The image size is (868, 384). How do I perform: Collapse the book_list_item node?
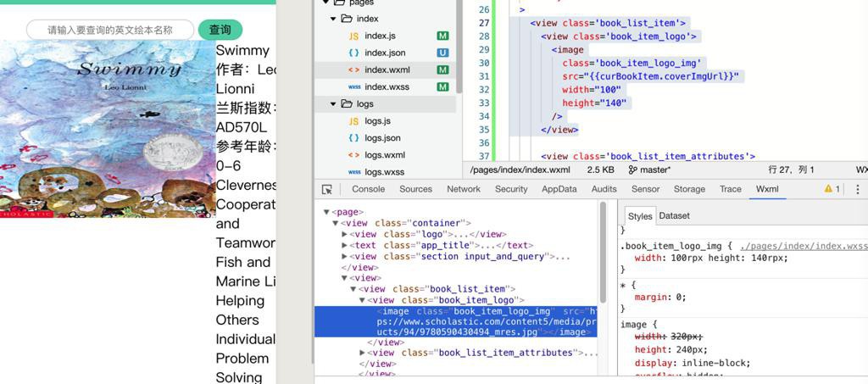(x=353, y=289)
